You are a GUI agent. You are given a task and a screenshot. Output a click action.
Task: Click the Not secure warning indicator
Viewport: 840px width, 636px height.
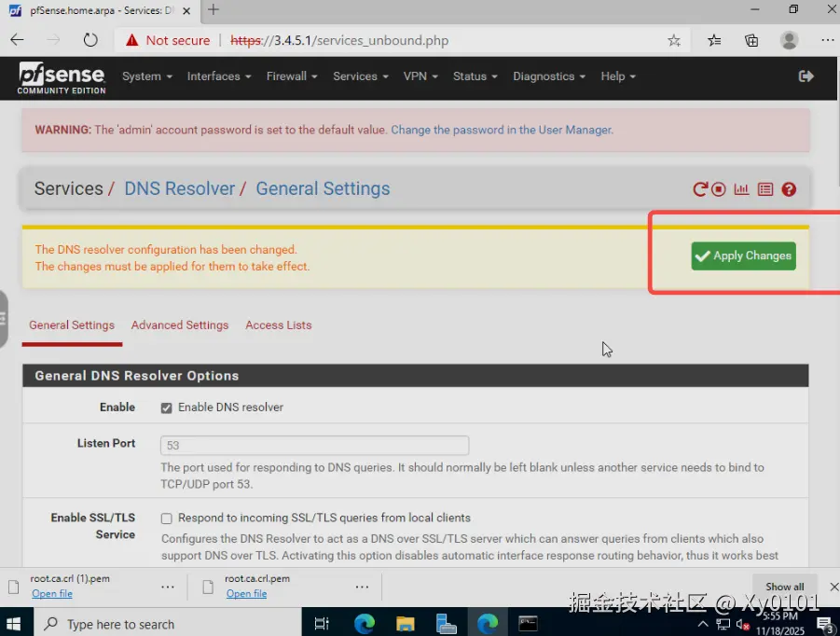tap(168, 41)
